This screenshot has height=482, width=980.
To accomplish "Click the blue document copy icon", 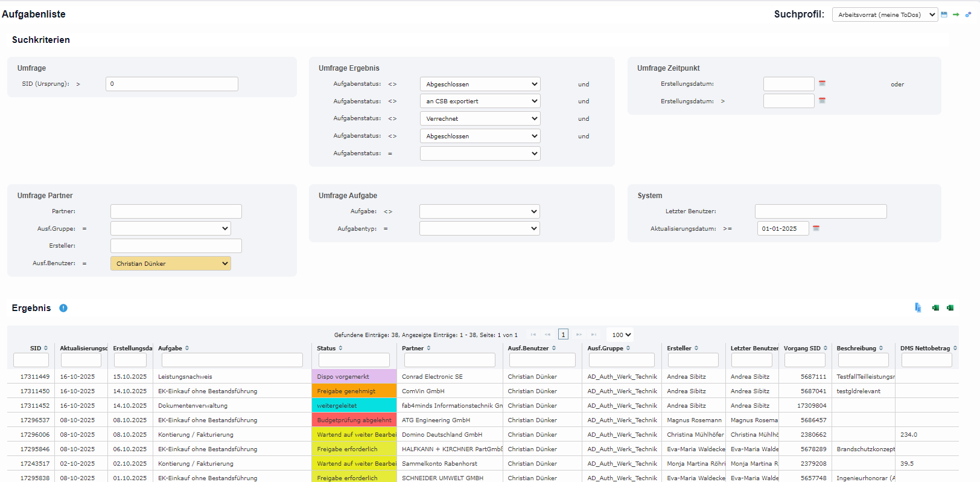I will pyautogui.click(x=918, y=308).
